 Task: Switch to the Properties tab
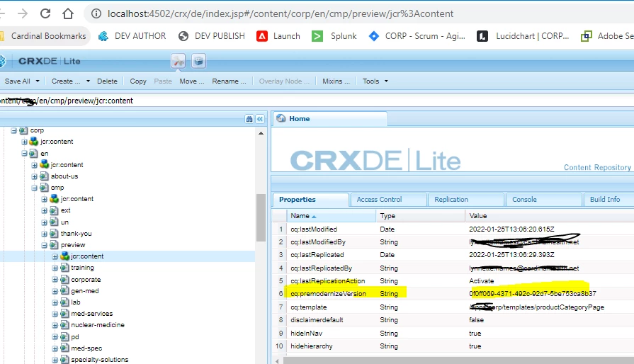(310, 200)
